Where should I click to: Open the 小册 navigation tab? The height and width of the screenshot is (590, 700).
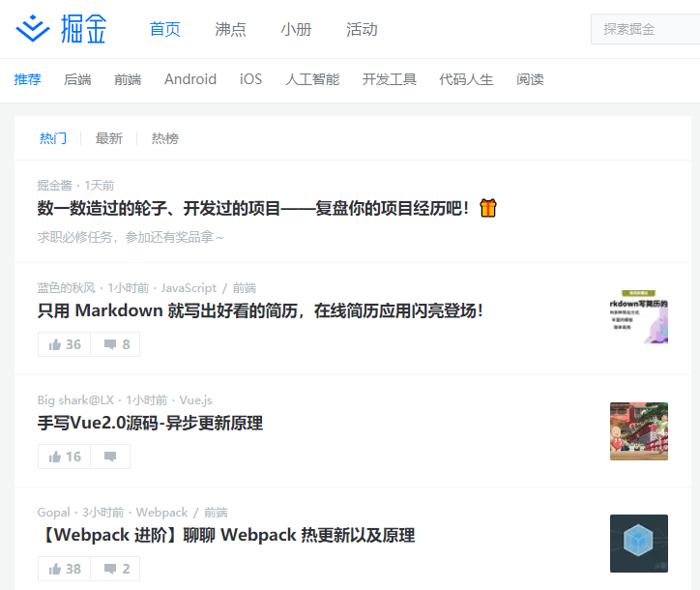click(296, 29)
